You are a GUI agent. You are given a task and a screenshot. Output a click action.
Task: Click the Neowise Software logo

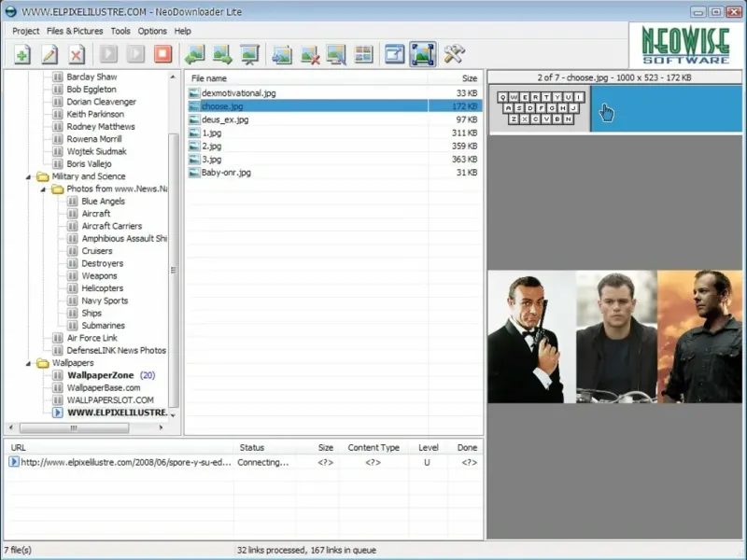[686, 45]
